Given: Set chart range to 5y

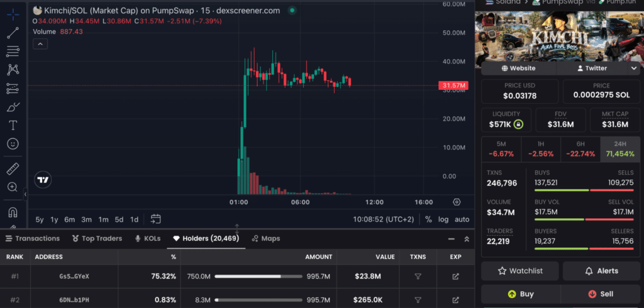Looking at the screenshot, I should pyautogui.click(x=40, y=219).
